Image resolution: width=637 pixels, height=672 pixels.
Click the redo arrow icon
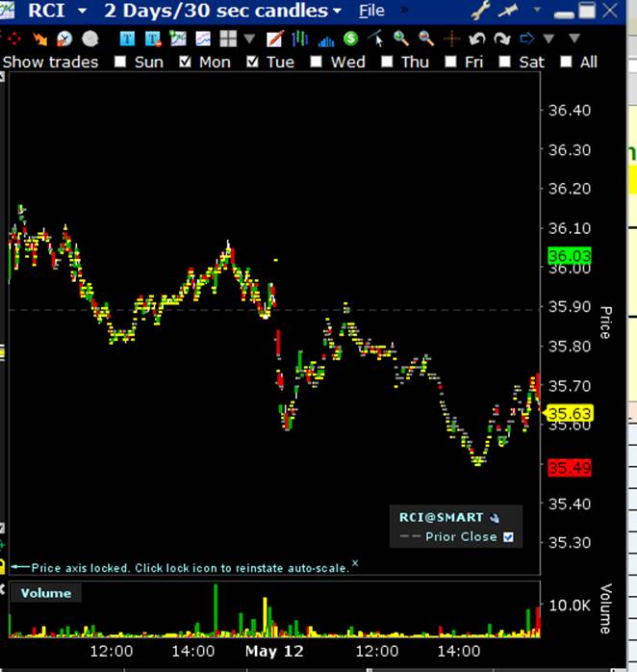[502, 39]
